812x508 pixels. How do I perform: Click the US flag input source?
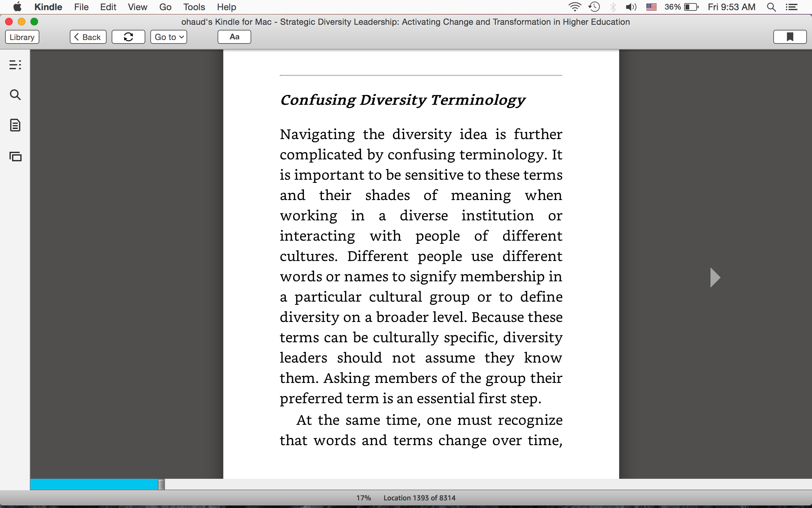coord(651,7)
